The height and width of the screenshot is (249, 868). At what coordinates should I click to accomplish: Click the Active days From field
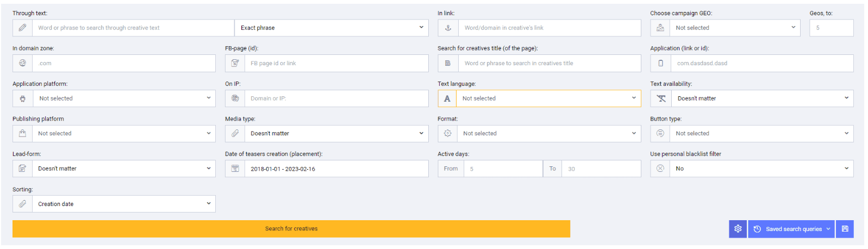503,169
